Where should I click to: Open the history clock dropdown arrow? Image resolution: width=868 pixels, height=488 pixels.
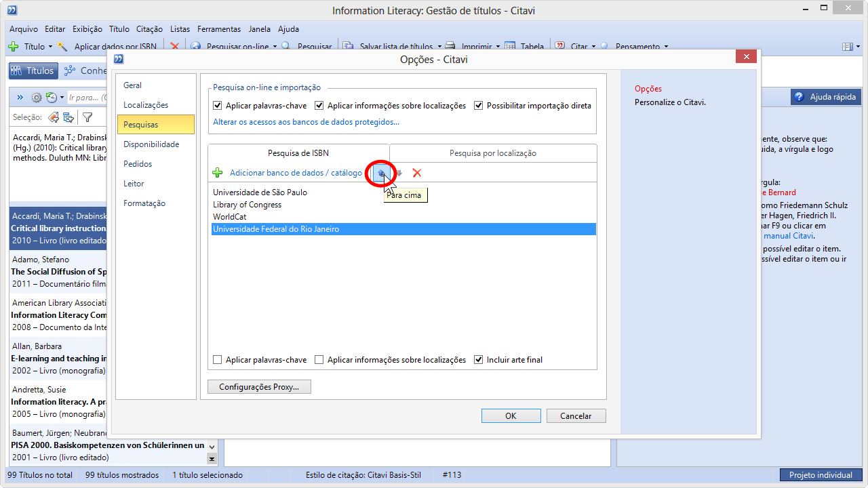tap(62, 98)
